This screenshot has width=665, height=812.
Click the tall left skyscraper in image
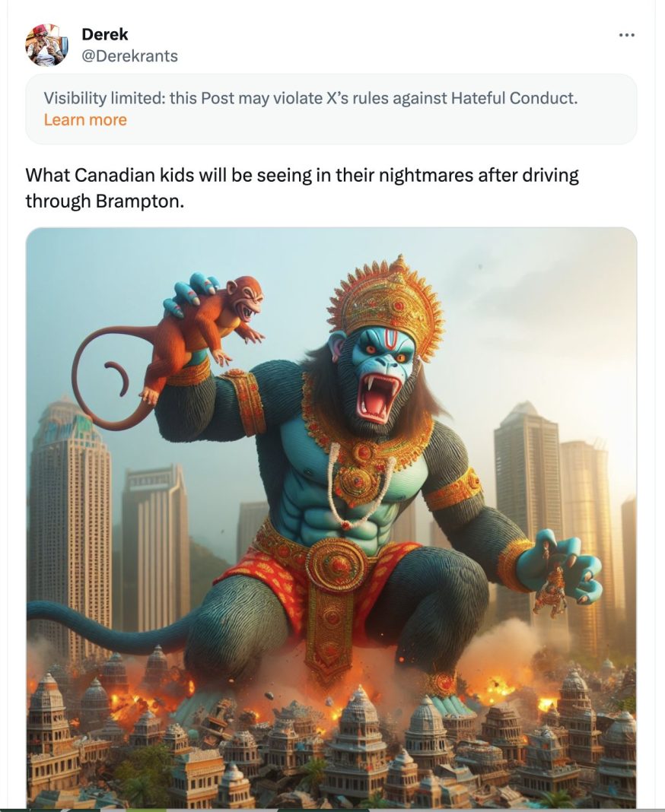coord(69,523)
